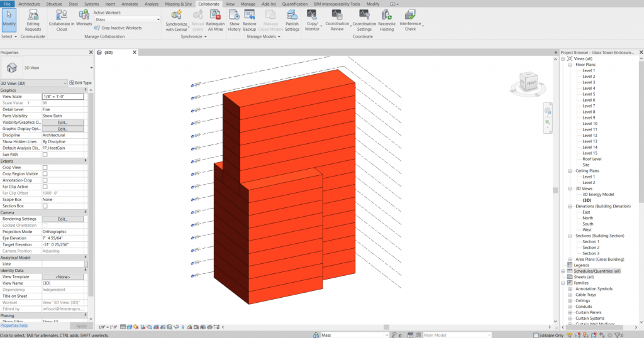Open Coordination Settings
Viewport: 644px width, 338px height.
(364, 20)
